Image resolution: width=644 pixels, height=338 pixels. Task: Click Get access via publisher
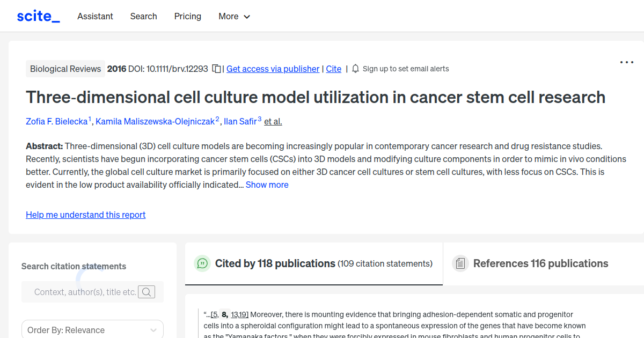273,69
